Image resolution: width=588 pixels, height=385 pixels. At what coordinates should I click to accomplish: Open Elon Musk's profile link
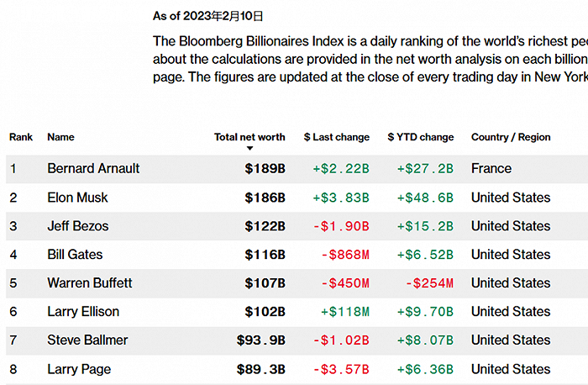77,198
